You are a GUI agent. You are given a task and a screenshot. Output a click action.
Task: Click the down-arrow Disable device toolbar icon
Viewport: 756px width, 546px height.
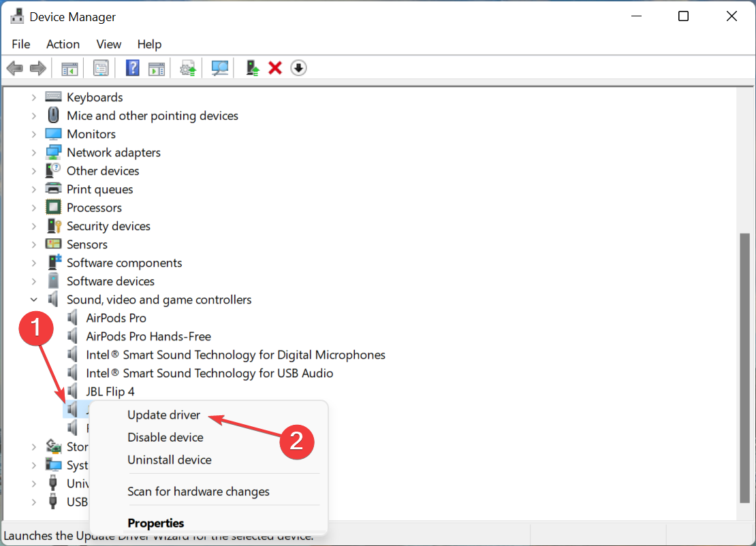[x=298, y=68]
